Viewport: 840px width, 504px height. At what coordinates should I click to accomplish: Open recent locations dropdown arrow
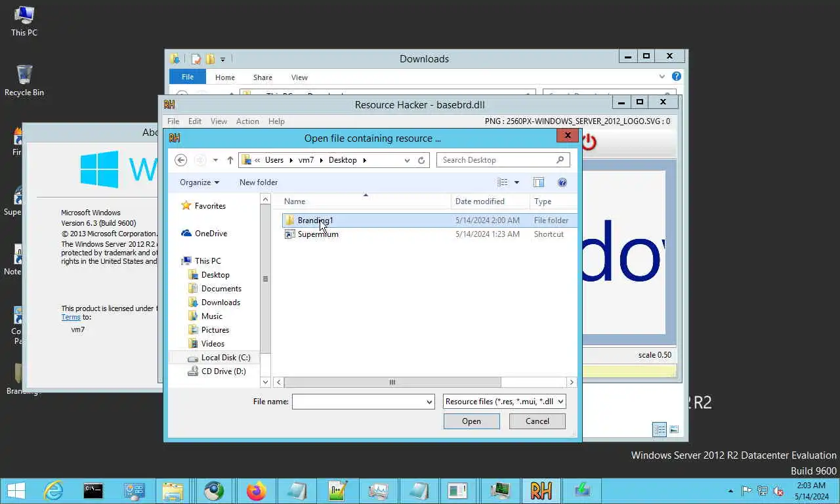pos(215,160)
